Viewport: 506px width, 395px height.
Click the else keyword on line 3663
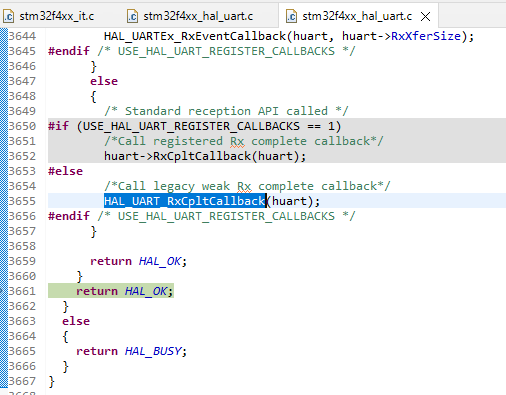click(76, 321)
